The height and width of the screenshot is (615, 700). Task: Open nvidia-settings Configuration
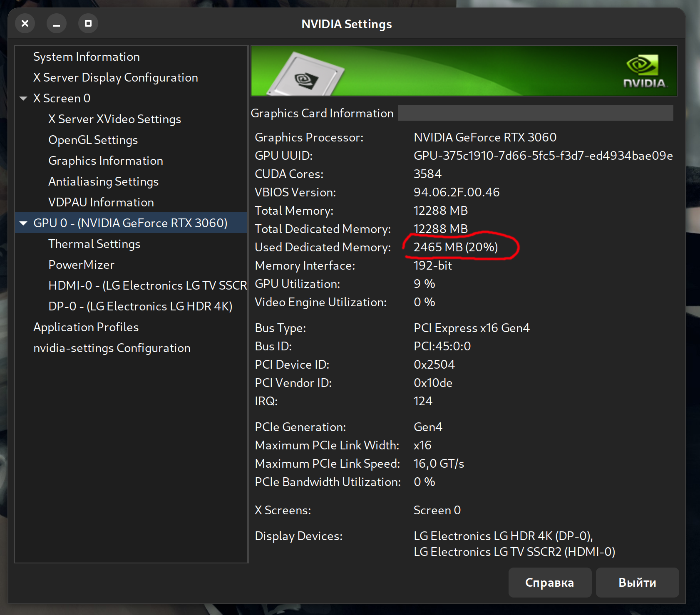pos(112,348)
